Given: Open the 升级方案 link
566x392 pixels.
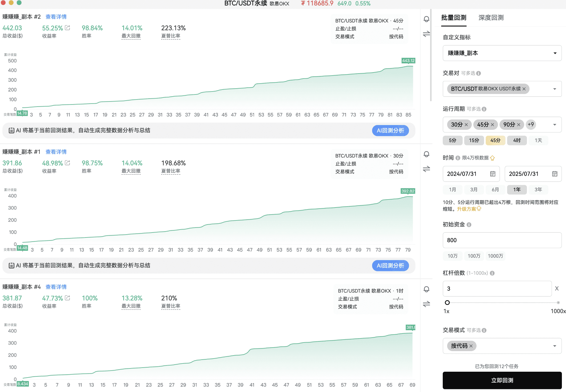Looking at the screenshot, I should (x=469, y=209).
